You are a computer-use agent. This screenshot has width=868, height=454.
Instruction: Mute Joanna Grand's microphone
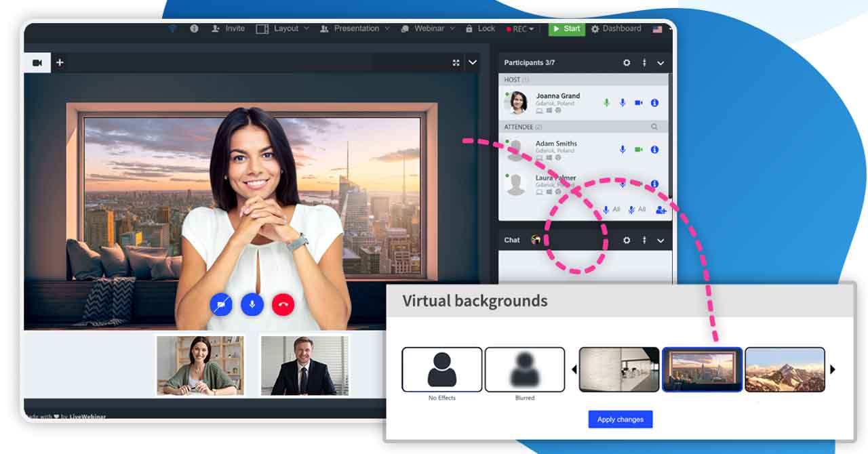coord(622,103)
